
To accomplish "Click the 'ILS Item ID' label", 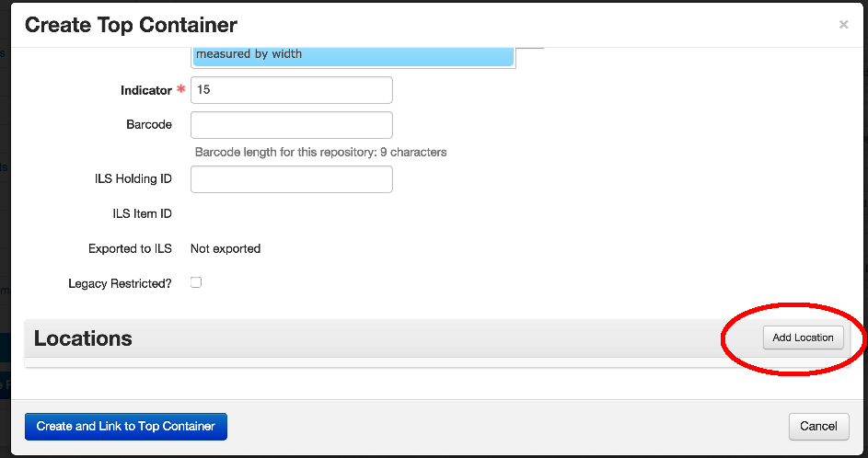I will point(143,214).
